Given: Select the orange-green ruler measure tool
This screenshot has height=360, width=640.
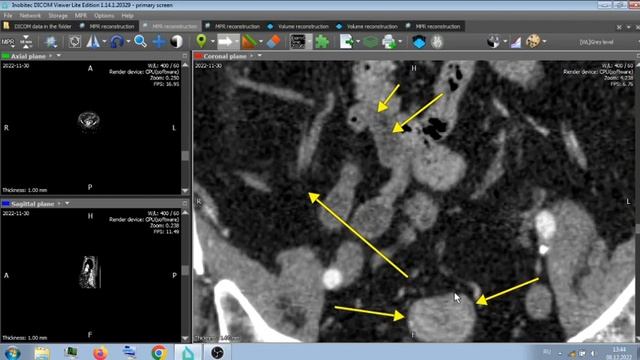Looking at the screenshot, I should (249, 42).
